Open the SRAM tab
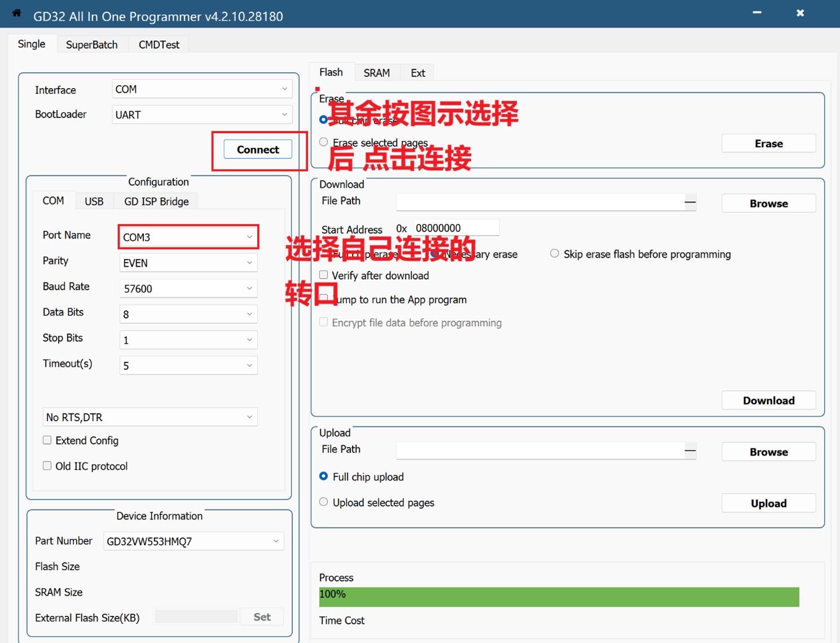Viewport: 840px width, 643px height. coord(376,73)
